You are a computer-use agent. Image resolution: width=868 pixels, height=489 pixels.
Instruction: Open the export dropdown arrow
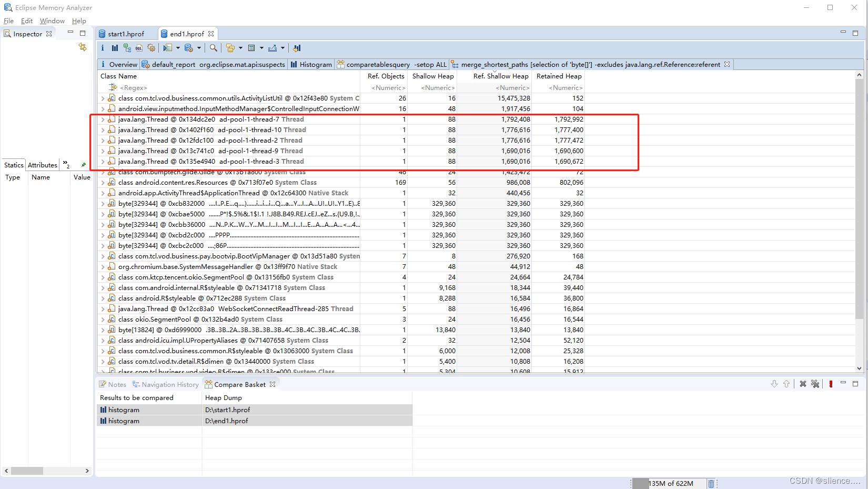click(x=282, y=48)
